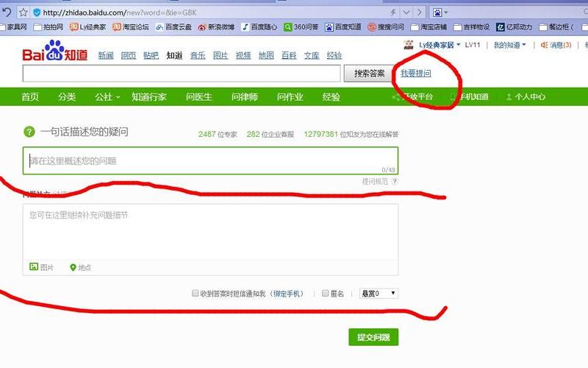Click the browser refresh/undo arrow icon
The image size is (588, 368).
pyautogui.click(x=7, y=13)
